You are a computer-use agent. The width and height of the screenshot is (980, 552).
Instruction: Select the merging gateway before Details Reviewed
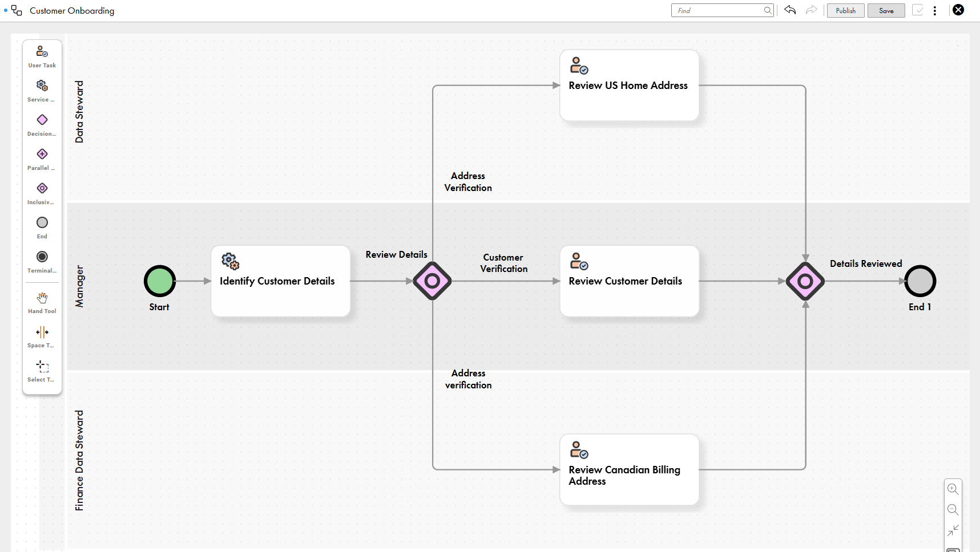click(x=805, y=281)
